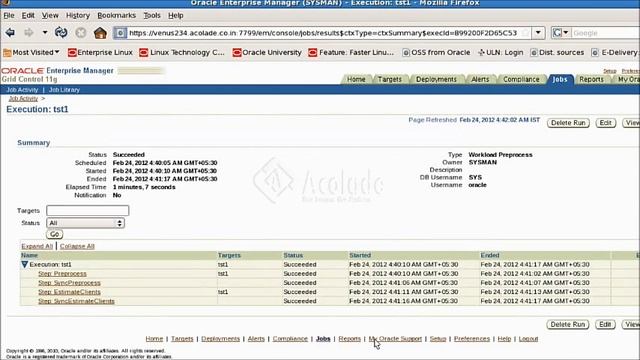The height and width of the screenshot is (360, 640).
Task: Click the site identity icon in address bar
Action: (120, 33)
